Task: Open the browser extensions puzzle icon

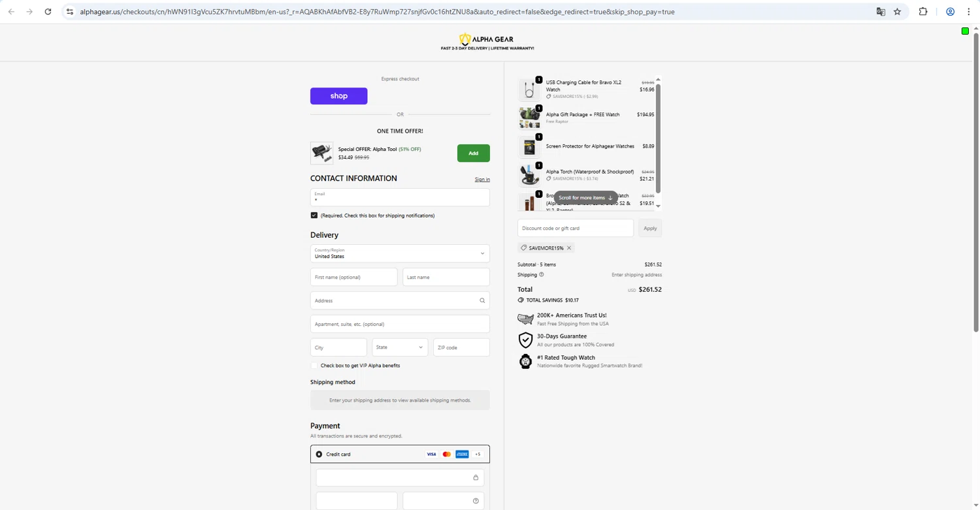Action: [923, 12]
